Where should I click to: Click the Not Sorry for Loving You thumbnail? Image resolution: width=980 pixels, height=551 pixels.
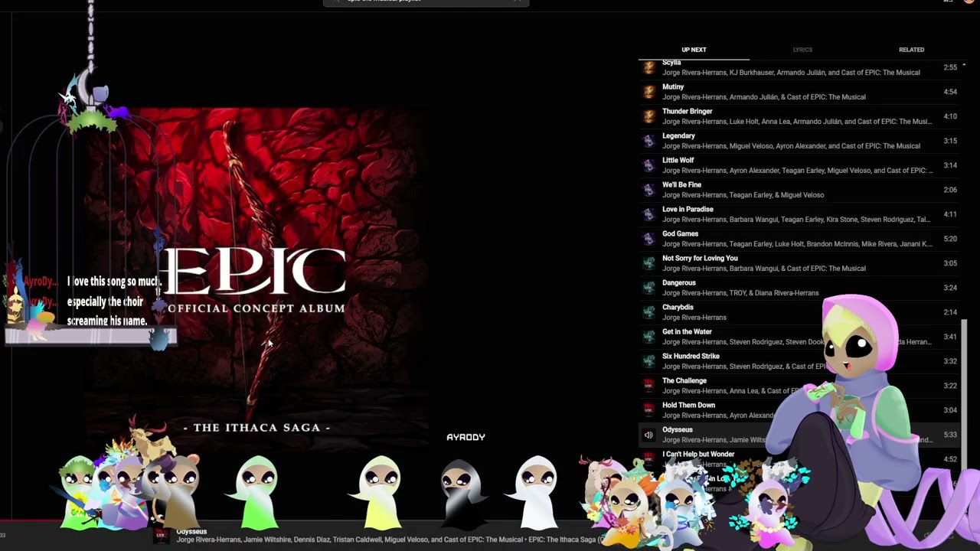click(x=648, y=263)
